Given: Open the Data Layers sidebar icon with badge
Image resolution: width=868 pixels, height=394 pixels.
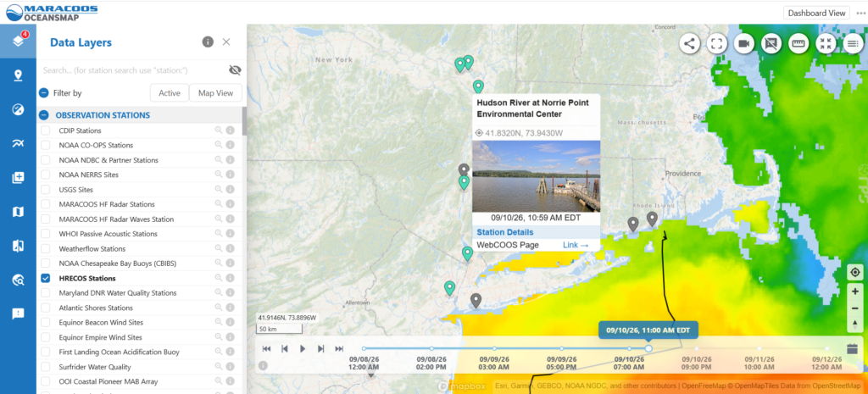Looking at the screenshot, I should click(19, 41).
